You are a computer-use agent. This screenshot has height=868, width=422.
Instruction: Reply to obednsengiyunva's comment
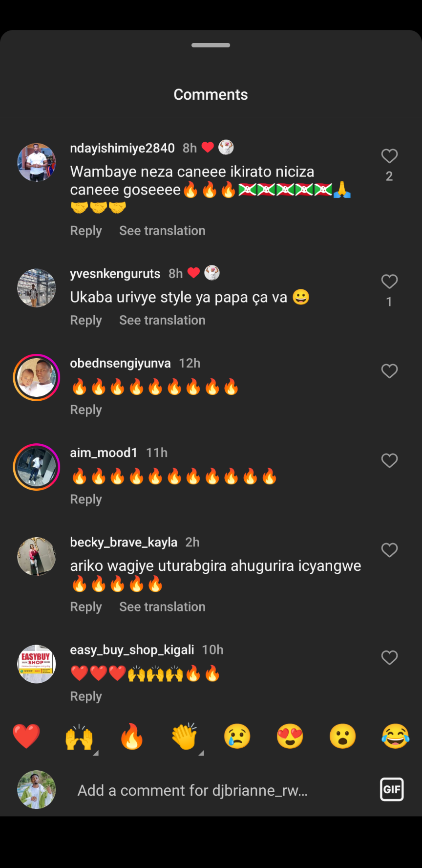pos(86,410)
